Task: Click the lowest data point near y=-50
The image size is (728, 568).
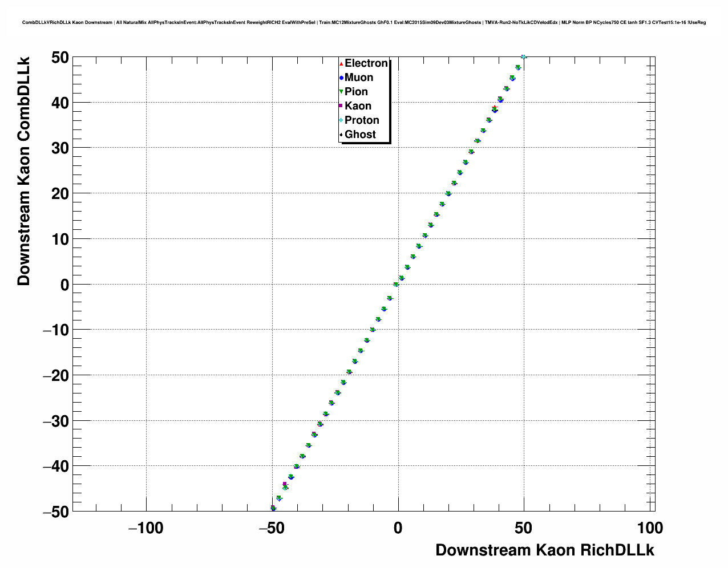Action: (x=273, y=508)
